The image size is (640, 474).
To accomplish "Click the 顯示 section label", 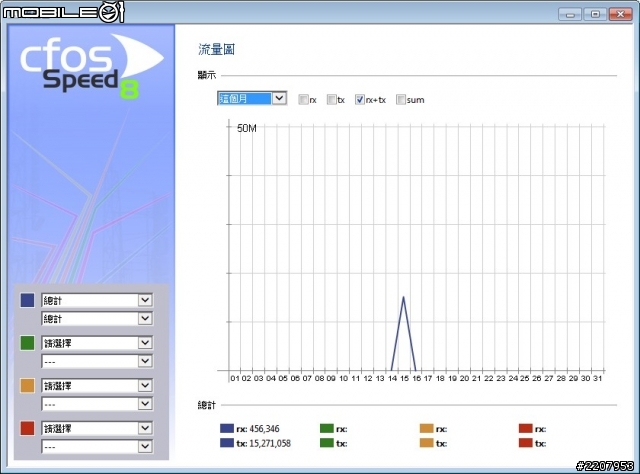I will pyautogui.click(x=207, y=75).
